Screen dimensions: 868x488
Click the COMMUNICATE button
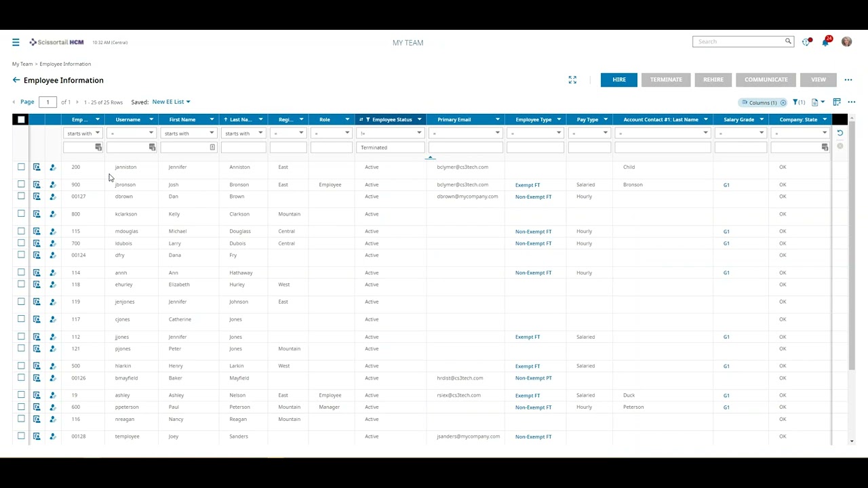click(x=766, y=79)
